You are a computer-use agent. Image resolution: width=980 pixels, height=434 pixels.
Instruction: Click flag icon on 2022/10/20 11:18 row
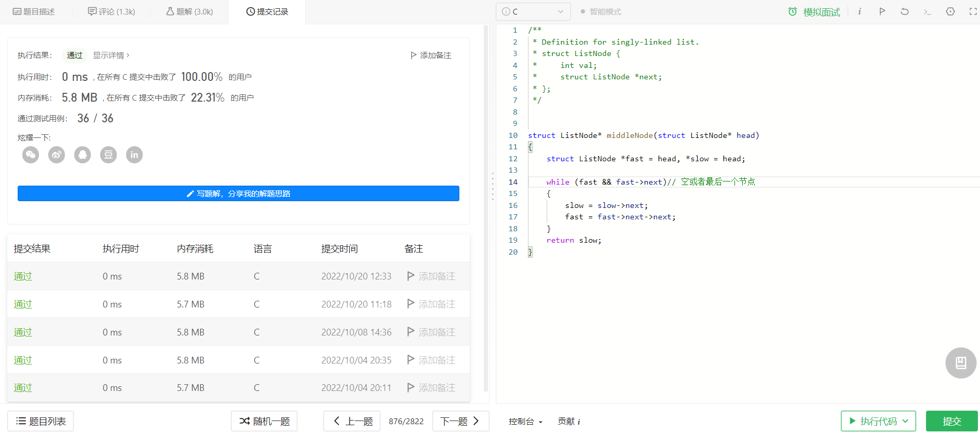(x=411, y=304)
